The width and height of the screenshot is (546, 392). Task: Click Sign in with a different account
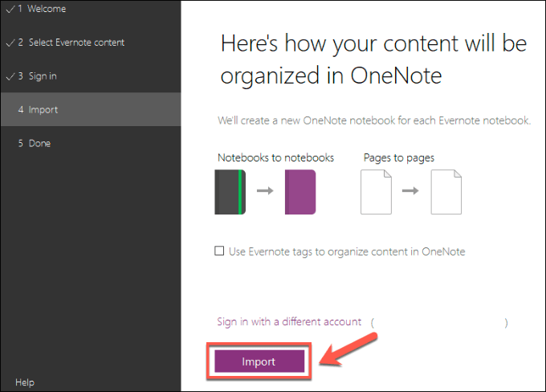click(x=289, y=321)
